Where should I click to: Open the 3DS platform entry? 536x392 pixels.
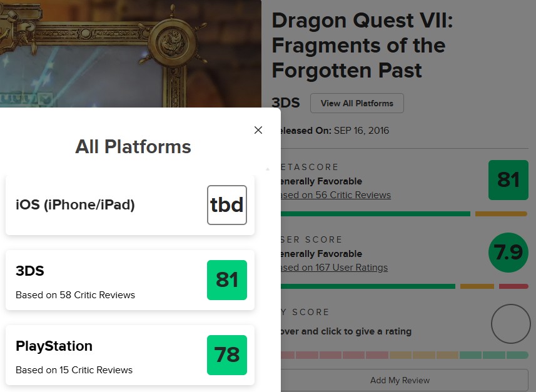click(94, 280)
